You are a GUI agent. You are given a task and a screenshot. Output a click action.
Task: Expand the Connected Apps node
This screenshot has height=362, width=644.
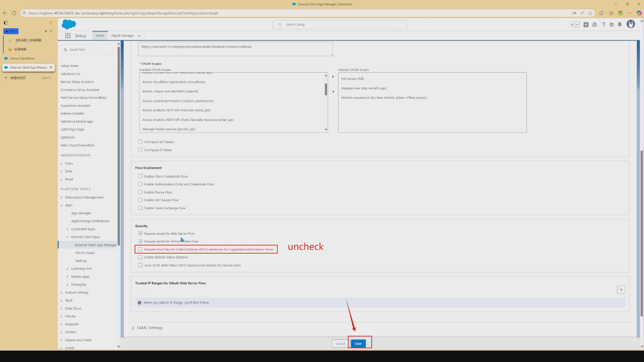(x=67, y=229)
